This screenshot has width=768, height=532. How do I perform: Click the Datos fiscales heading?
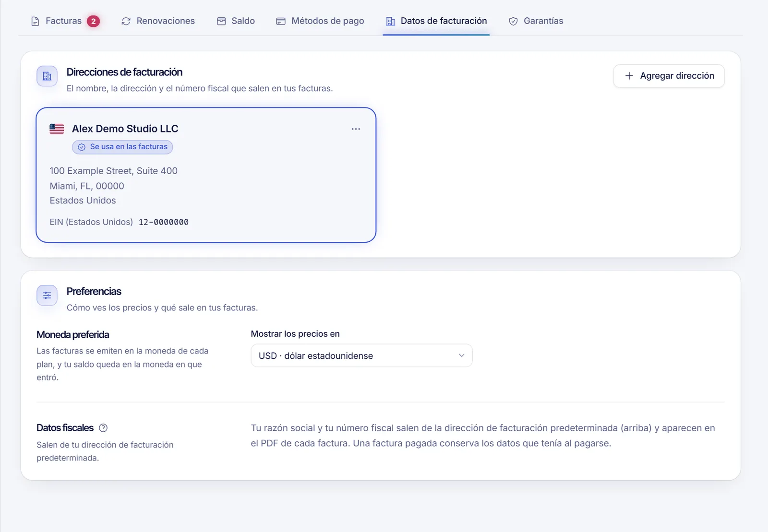65,427
